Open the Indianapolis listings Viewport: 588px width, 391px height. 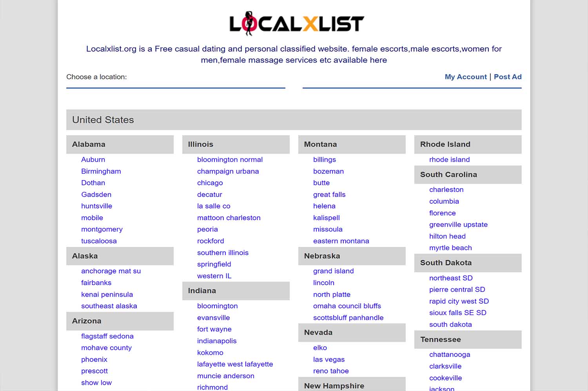[217, 341]
